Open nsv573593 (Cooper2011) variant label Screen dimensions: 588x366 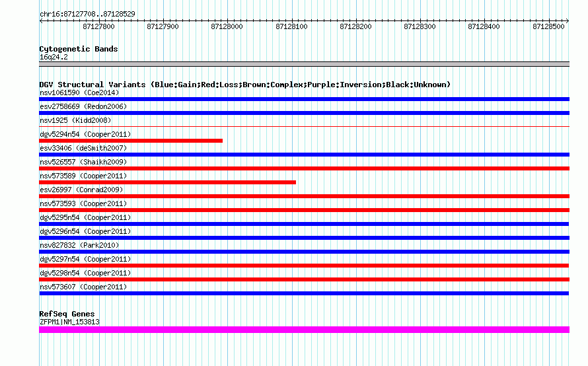tap(83, 203)
